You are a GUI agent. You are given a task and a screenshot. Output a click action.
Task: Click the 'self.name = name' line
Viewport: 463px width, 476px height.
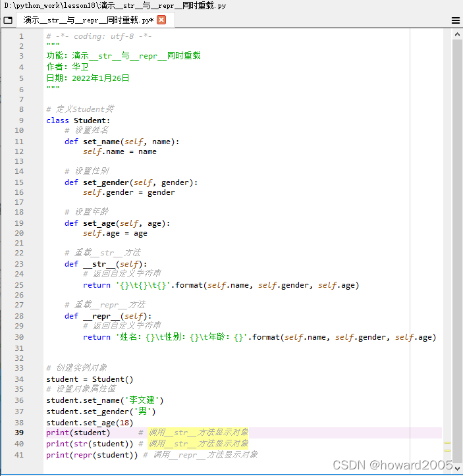coord(120,151)
